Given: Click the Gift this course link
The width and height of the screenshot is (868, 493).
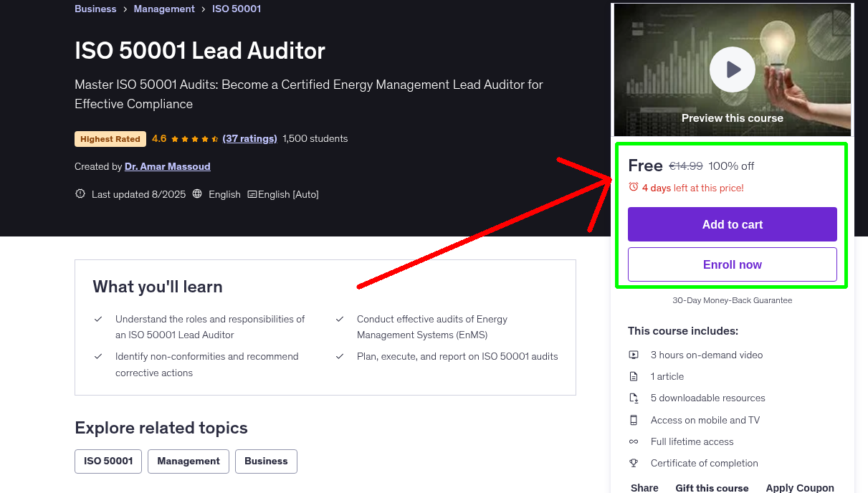Looking at the screenshot, I should [712, 487].
